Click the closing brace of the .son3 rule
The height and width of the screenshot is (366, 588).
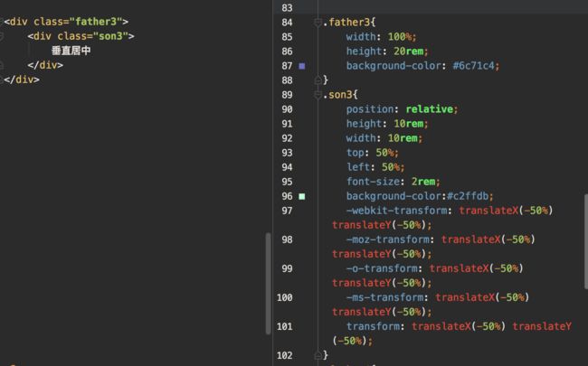coord(326,355)
